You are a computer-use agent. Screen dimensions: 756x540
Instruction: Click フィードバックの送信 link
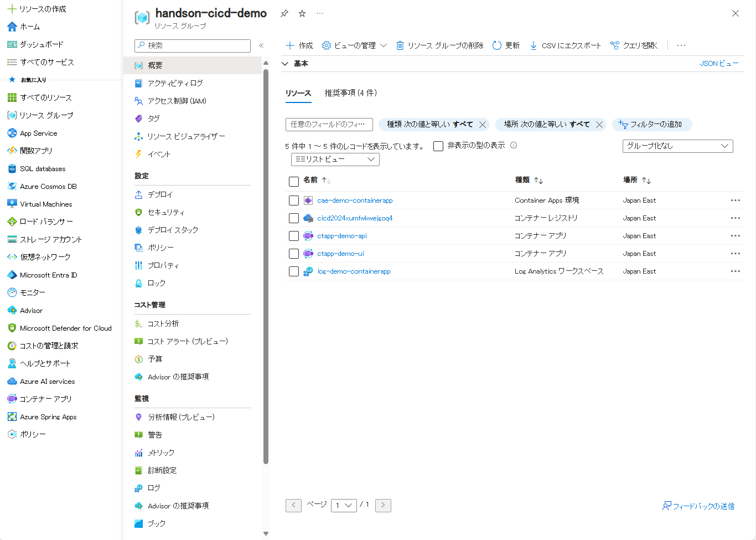pos(698,506)
